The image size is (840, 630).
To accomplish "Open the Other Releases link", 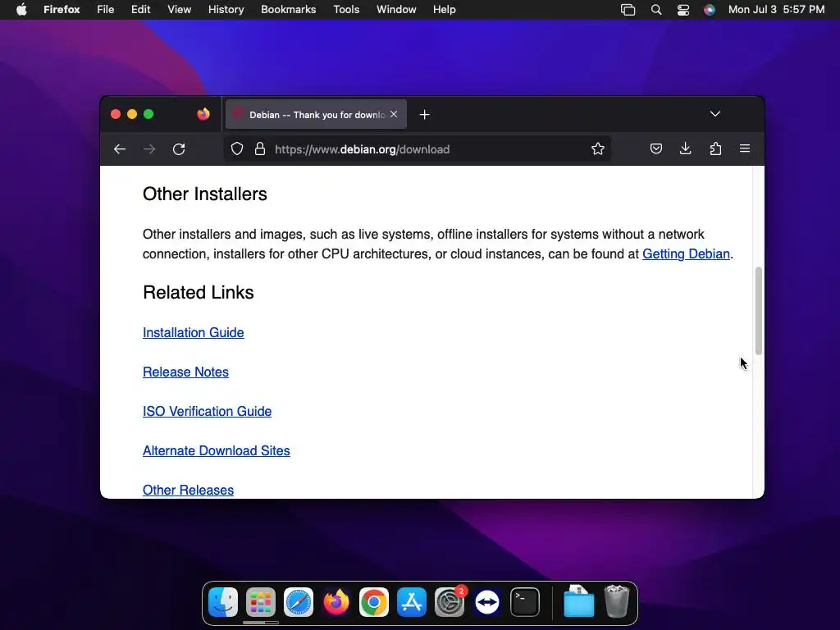I will coord(188,490).
